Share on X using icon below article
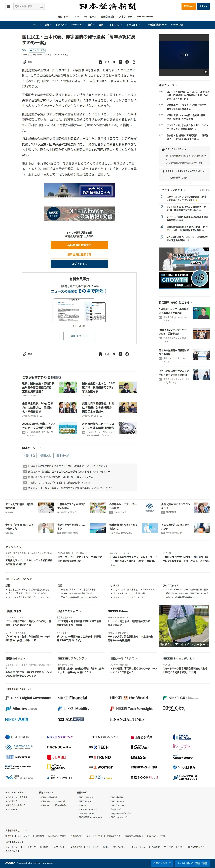 coord(121,354)
